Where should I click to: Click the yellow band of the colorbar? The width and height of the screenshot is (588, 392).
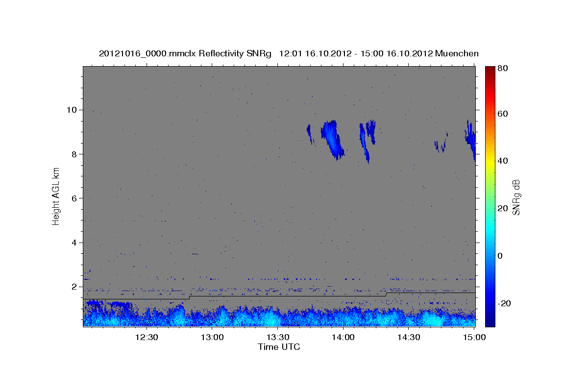[490, 162]
